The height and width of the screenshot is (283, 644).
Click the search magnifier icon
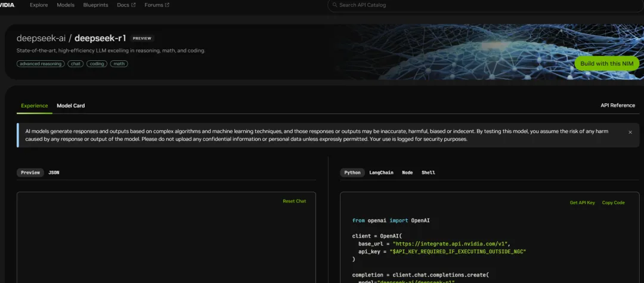click(x=335, y=5)
